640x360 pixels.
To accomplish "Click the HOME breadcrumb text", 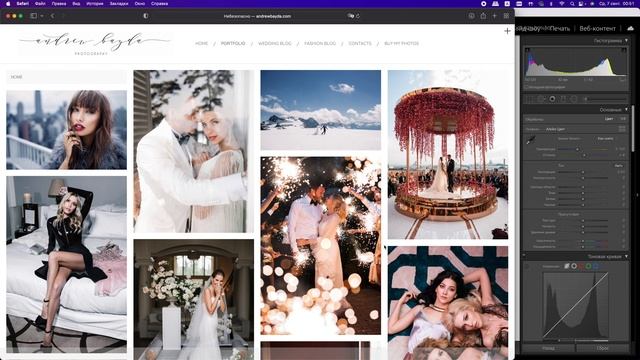I will pos(16,77).
